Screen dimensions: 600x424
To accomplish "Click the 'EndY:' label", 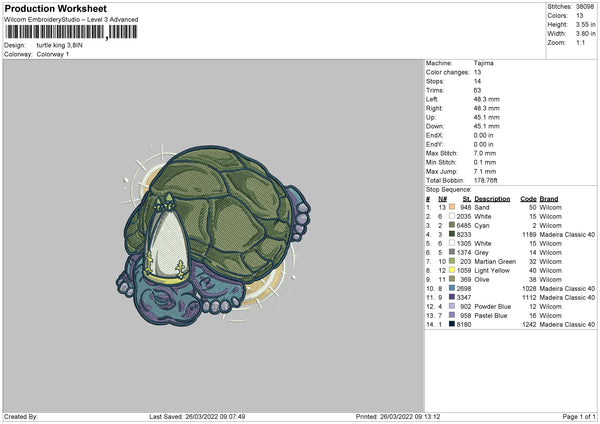I will click(434, 144).
